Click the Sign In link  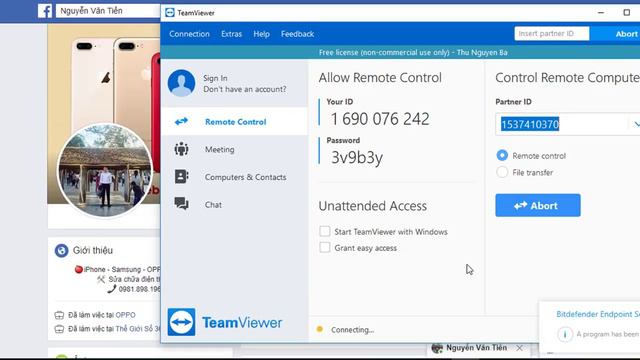point(215,78)
